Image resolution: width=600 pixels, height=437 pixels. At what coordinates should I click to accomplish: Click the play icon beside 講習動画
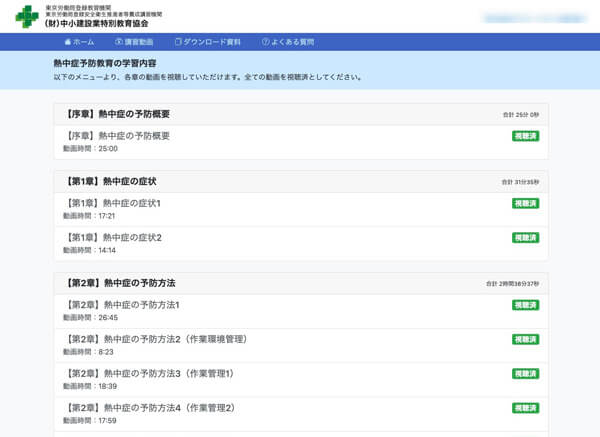coord(119,42)
